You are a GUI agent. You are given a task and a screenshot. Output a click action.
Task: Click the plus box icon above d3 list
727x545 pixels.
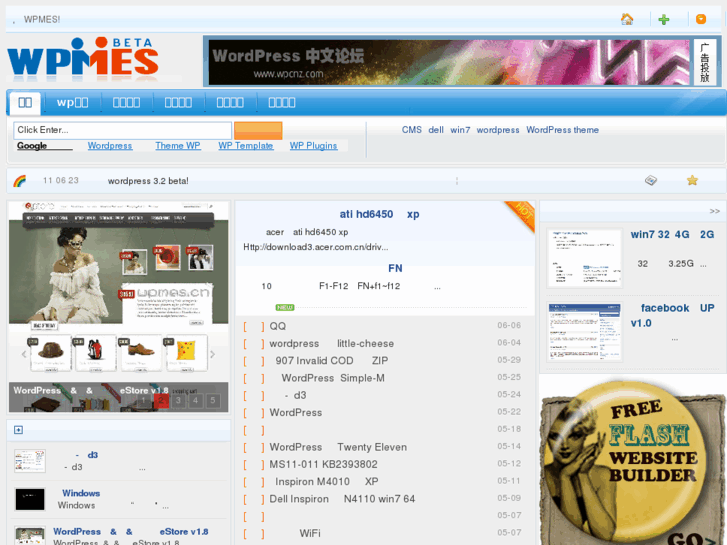pos(18,430)
